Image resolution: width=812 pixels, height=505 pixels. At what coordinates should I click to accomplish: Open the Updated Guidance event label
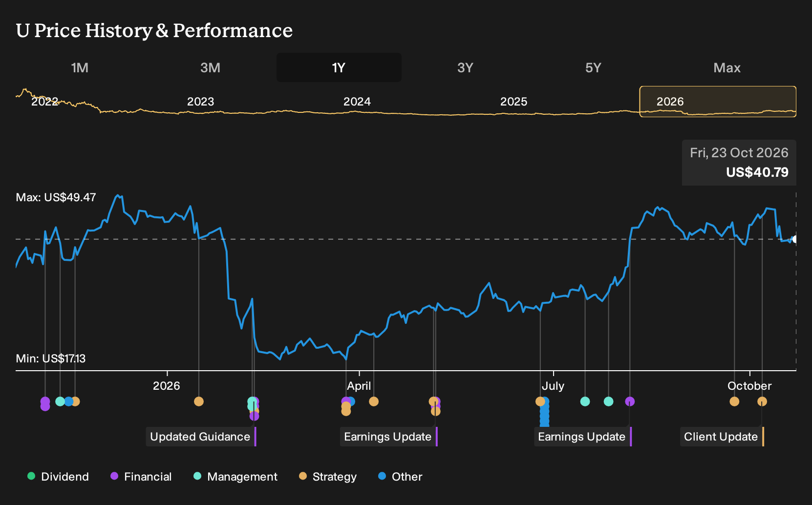[x=201, y=437]
